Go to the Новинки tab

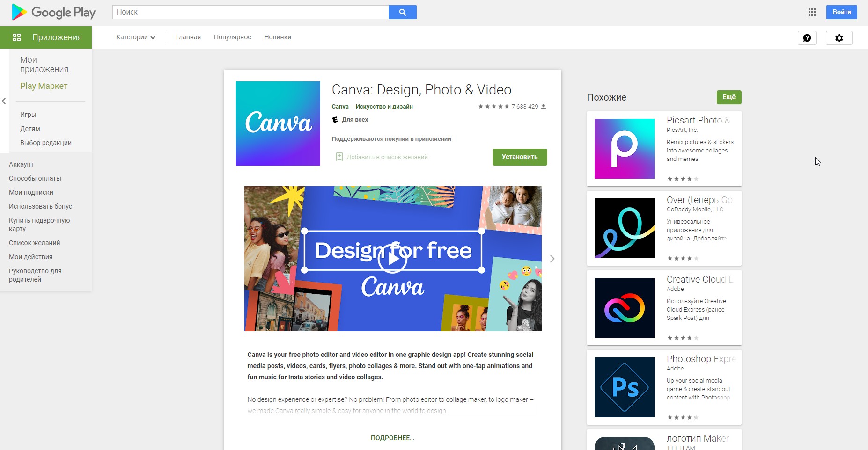[x=278, y=37]
